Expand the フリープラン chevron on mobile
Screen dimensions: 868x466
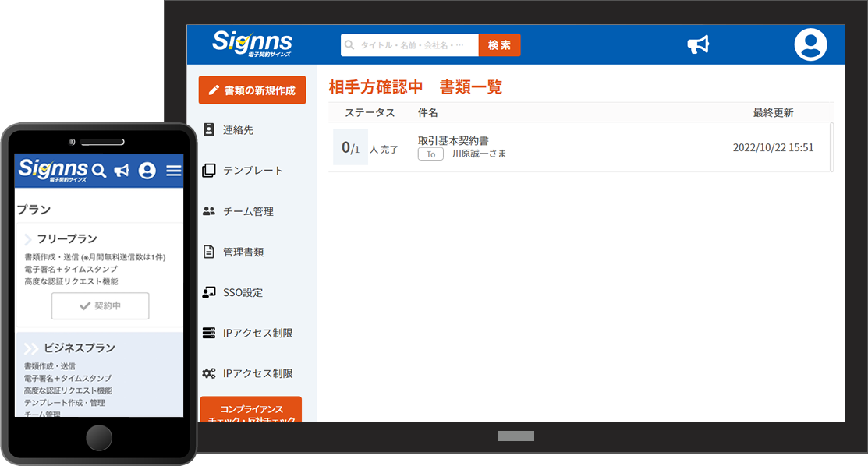click(28, 239)
